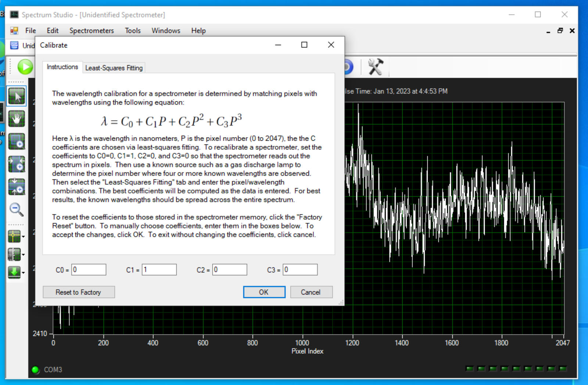The image size is (588, 385).
Task: Switch to the Least-Squares Fitting tab
Action: (x=114, y=68)
